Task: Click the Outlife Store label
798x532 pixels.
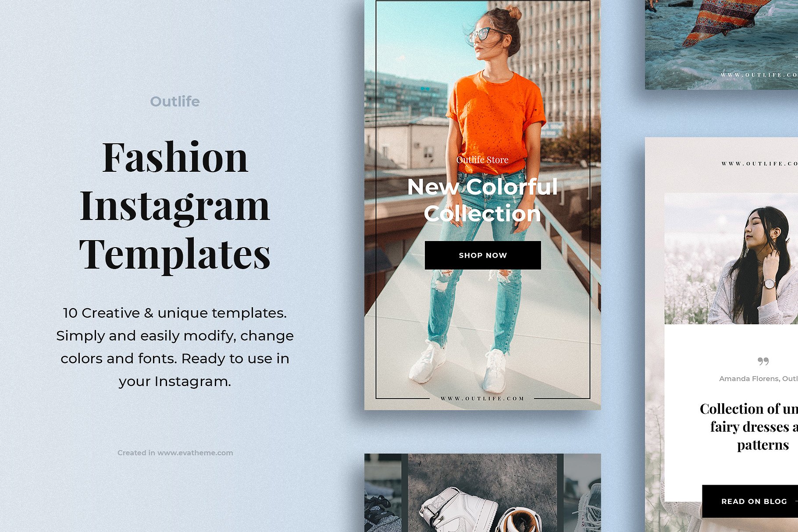Action: click(482, 160)
